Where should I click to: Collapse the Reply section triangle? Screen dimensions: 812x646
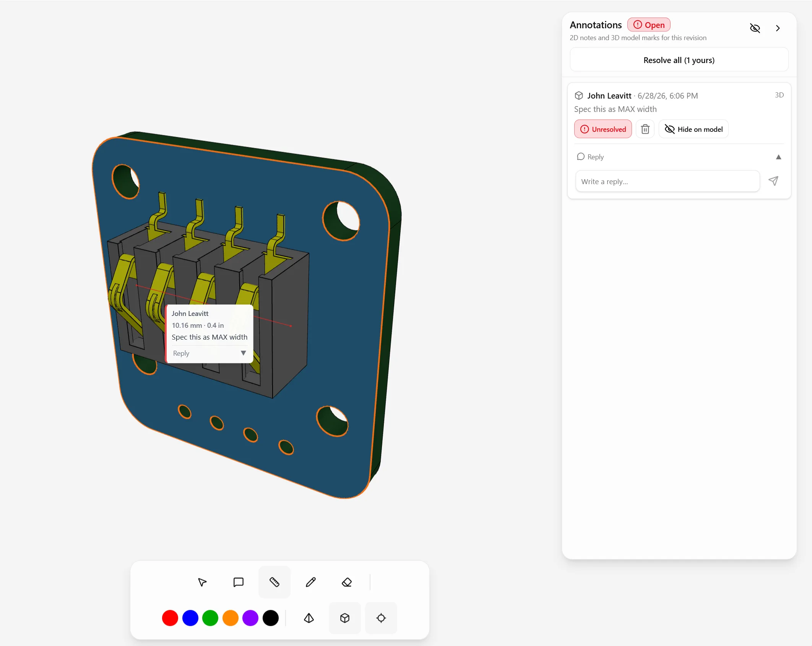tap(778, 157)
